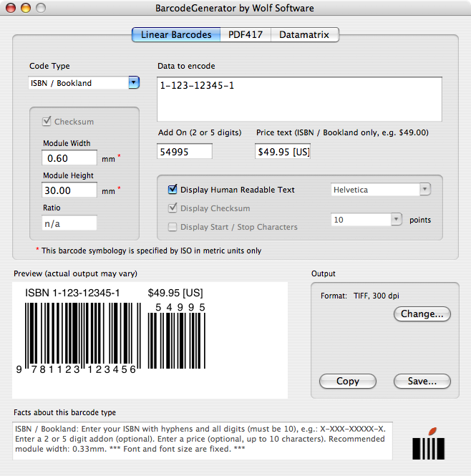Screen dimensions: 471x476
Task: Enable Display Start / Stop Characters
Action: (x=173, y=227)
